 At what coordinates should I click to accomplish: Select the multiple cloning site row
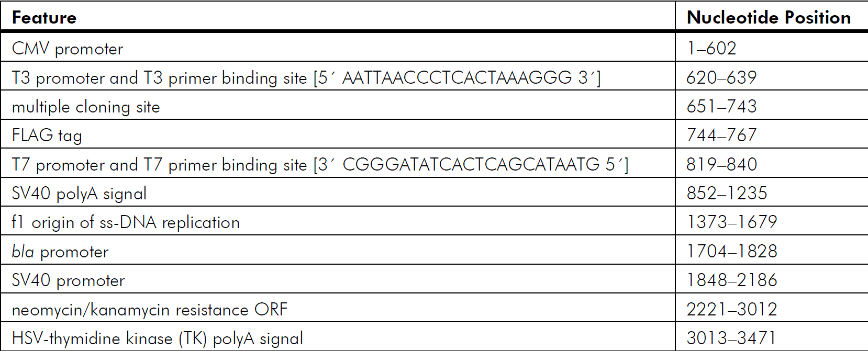tap(434, 106)
